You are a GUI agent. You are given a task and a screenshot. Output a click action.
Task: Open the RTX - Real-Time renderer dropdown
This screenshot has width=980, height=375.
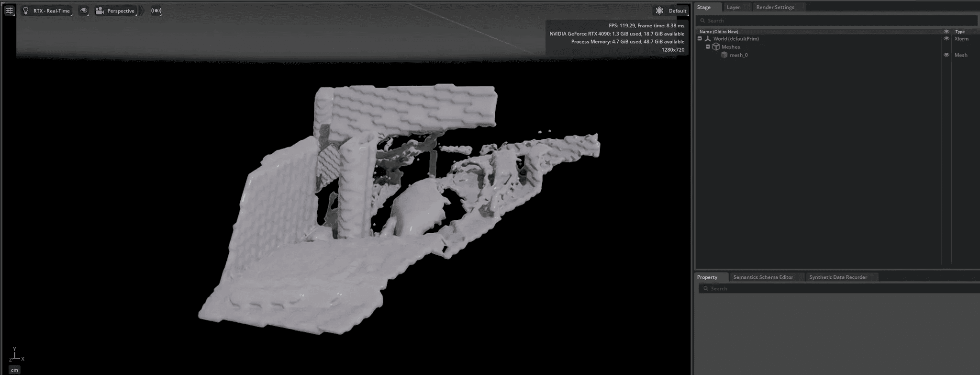(47, 11)
